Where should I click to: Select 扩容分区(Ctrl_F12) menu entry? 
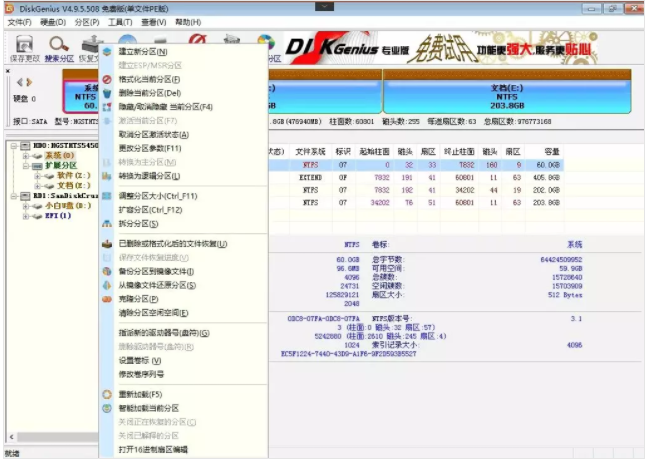(151, 210)
